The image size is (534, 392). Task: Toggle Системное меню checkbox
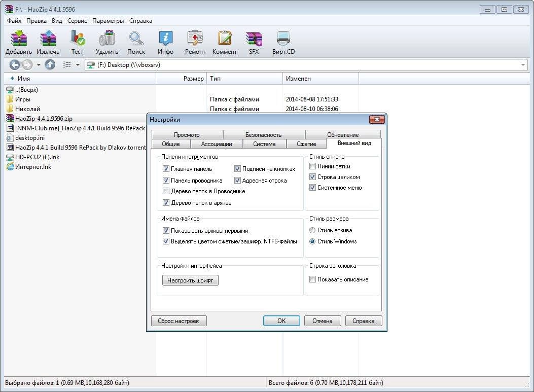pyautogui.click(x=312, y=187)
